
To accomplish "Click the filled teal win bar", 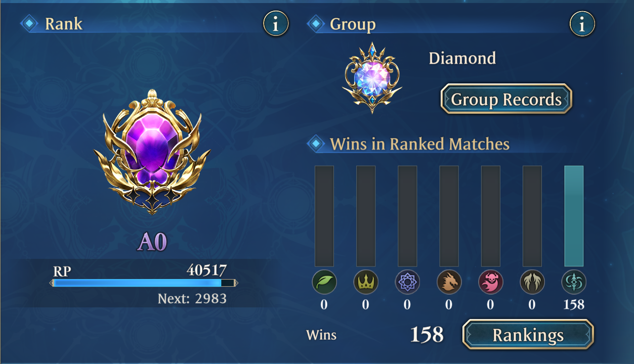I will pos(574,216).
